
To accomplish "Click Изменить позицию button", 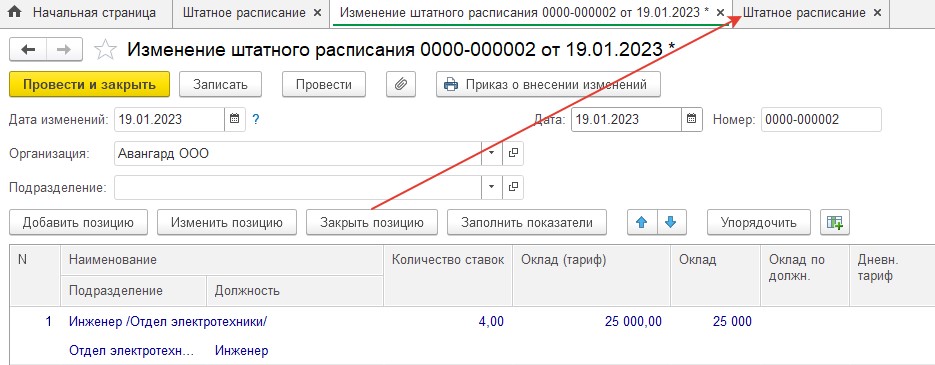I will click(227, 222).
